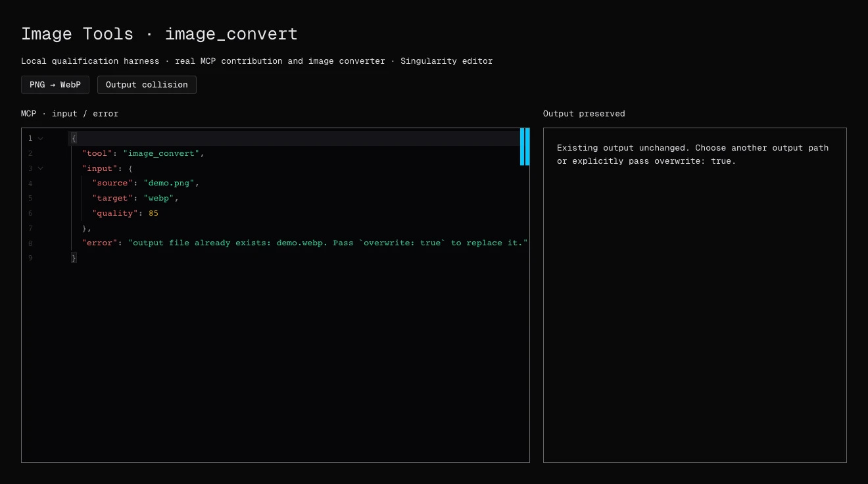Click line number 7 in the gutter
This screenshot has width=868, height=484.
pos(30,228)
